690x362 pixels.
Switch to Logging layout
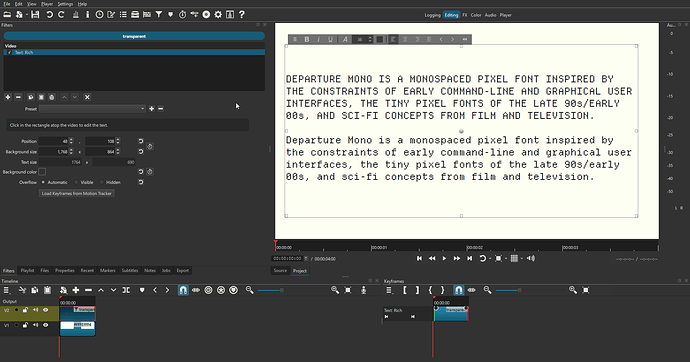click(432, 15)
